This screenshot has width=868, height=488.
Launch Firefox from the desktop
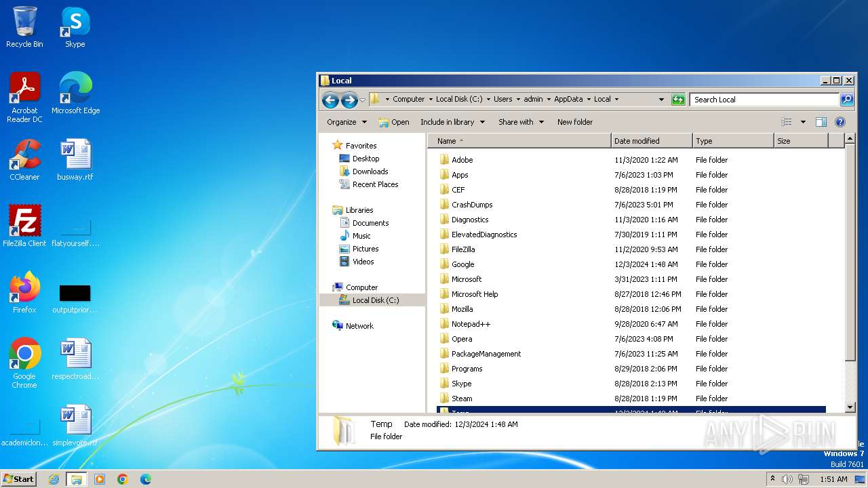click(x=24, y=293)
